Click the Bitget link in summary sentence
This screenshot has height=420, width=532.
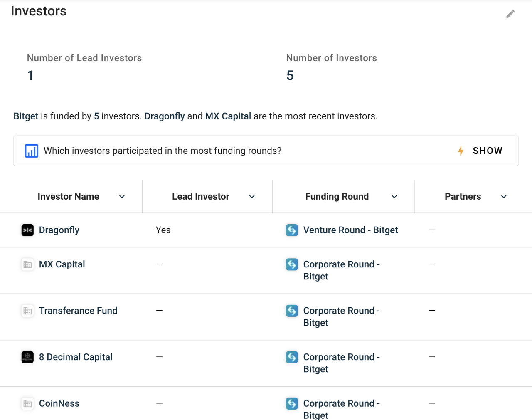[26, 116]
